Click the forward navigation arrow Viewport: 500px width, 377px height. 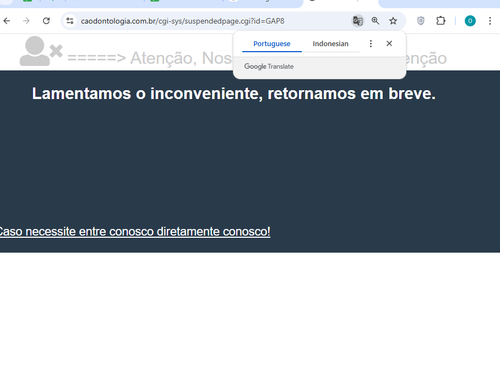pyautogui.click(x=26, y=21)
